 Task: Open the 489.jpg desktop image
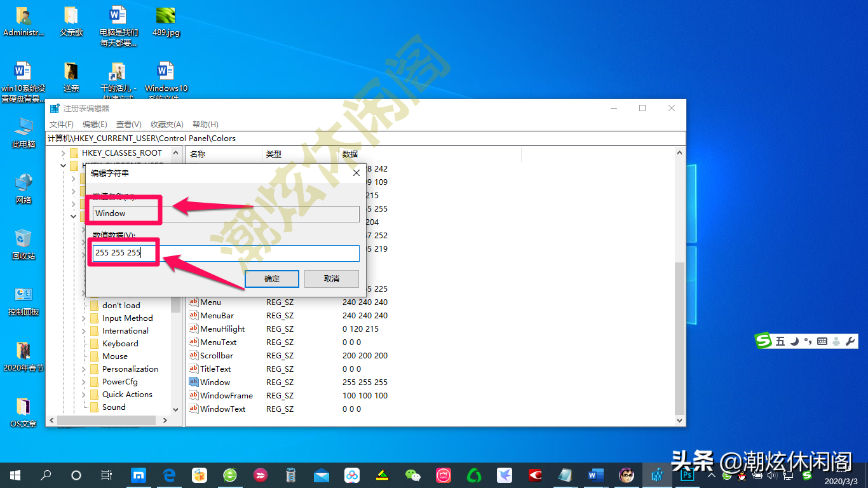click(x=166, y=21)
